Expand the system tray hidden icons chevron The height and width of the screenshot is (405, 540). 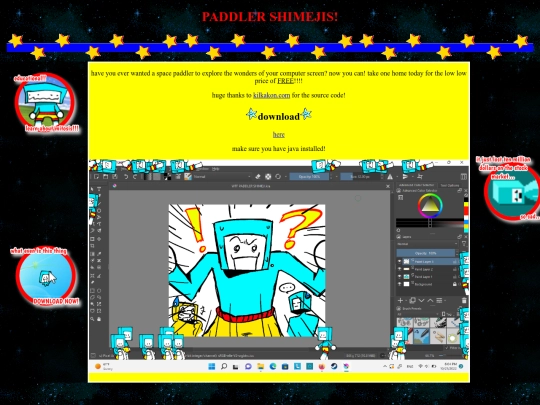(385, 366)
